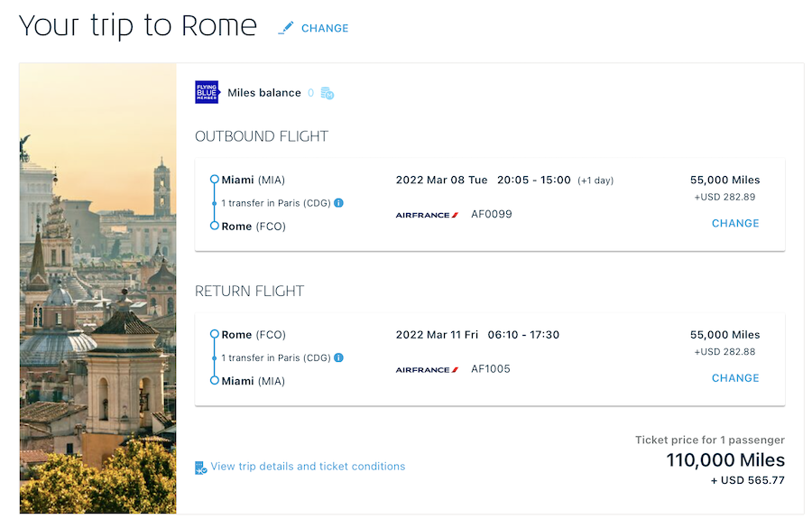Click the Air France logo on outbound flight
Screen dimensions: 812x519
(428, 215)
